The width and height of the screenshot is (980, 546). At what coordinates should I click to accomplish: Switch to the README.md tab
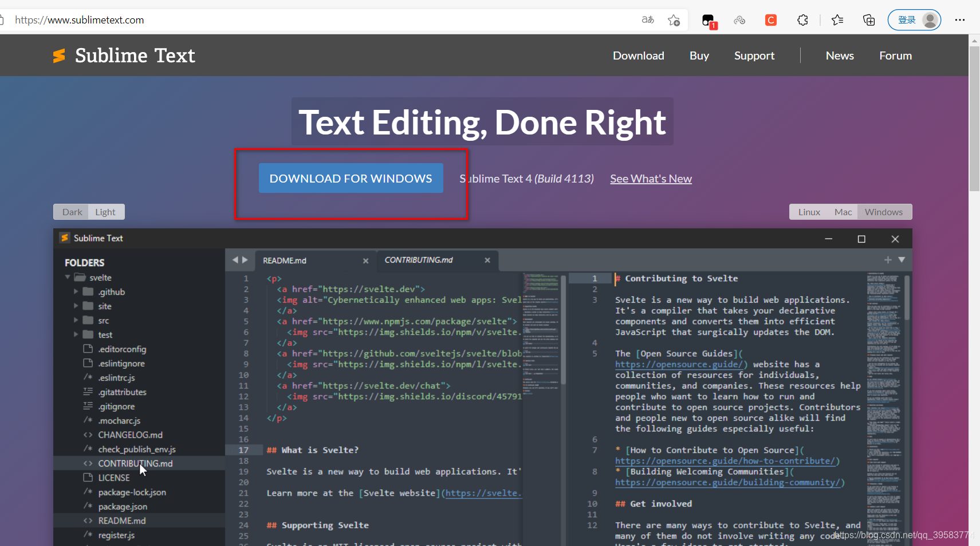tap(315, 260)
